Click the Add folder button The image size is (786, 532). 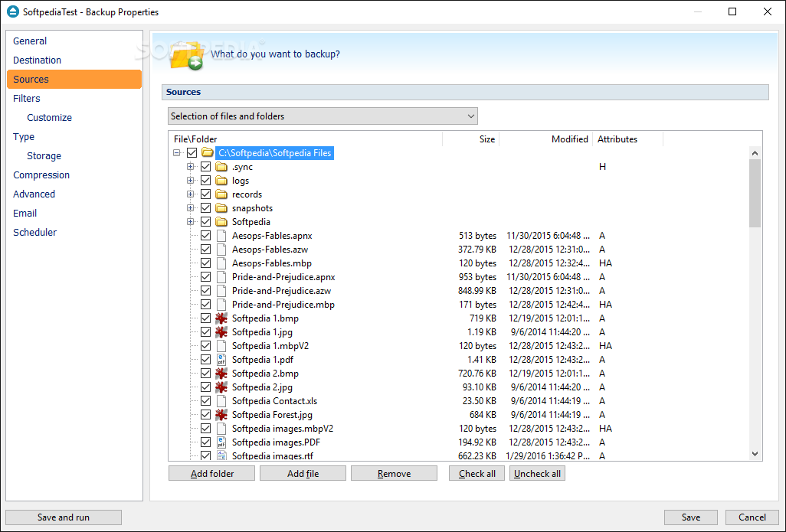(x=211, y=473)
